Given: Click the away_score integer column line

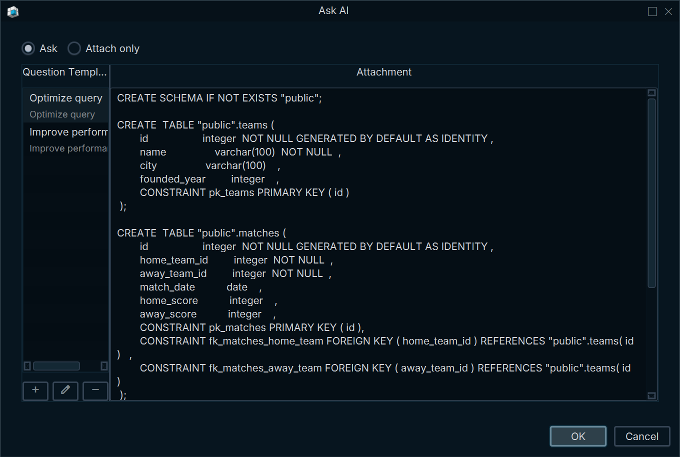Looking at the screenshot, I should [x=207, y=313].
